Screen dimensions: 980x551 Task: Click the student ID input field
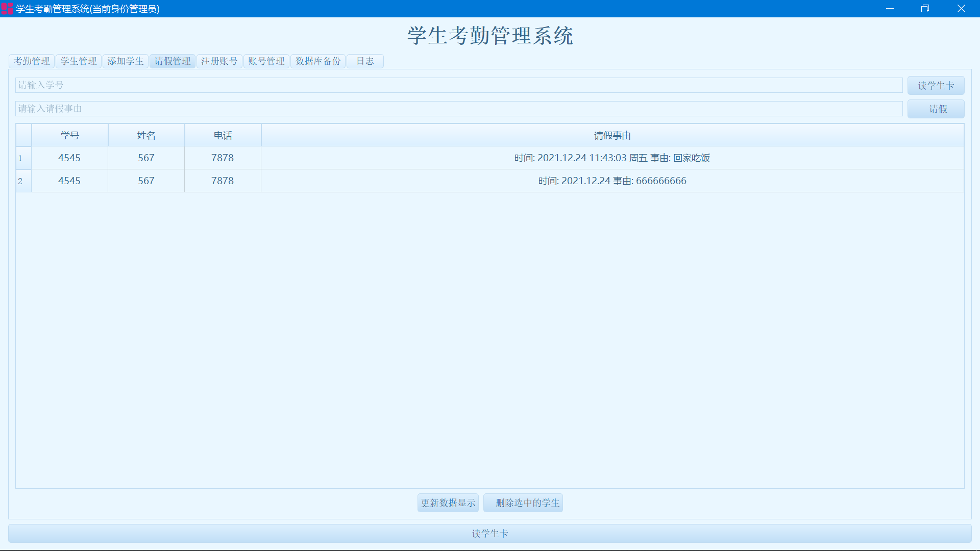click(x=458, y=85)
